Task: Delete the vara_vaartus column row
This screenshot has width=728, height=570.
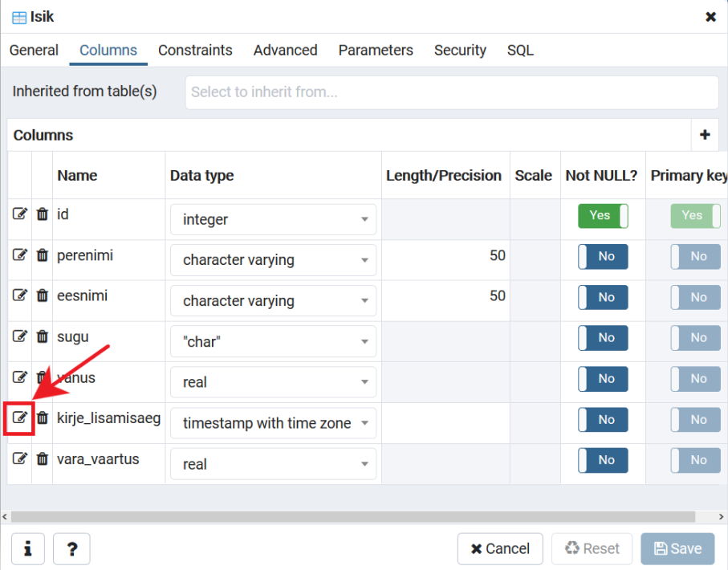Action: pyautogui.click(x=43, y=459)
